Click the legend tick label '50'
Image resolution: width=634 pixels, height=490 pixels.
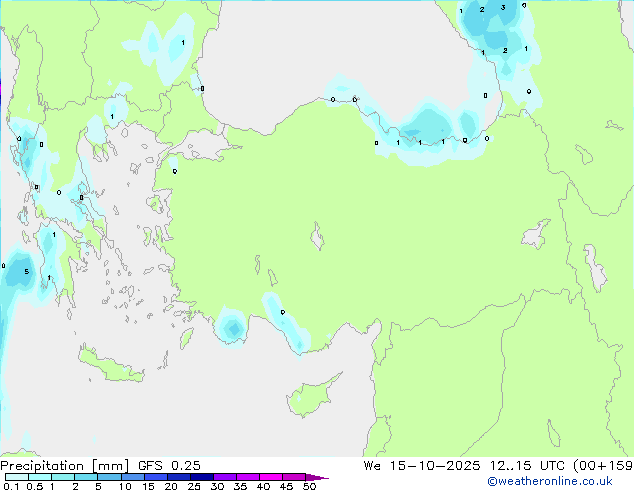[x=309, y=486]
